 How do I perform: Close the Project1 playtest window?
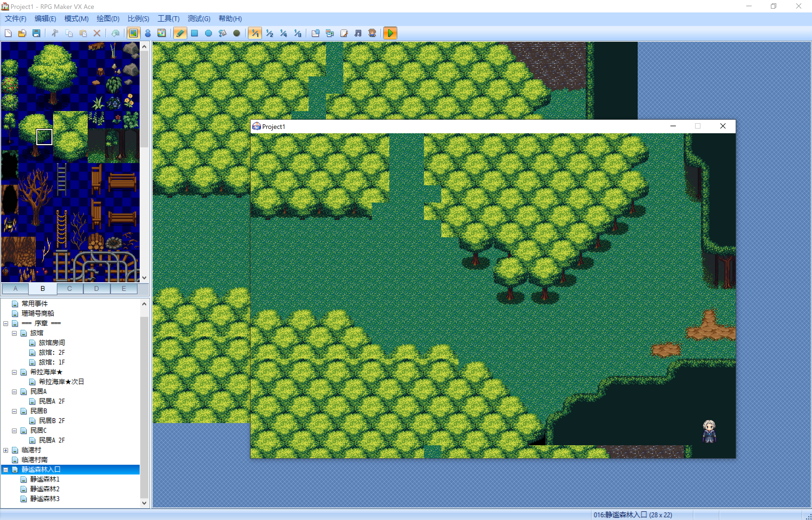pos(723,126)
